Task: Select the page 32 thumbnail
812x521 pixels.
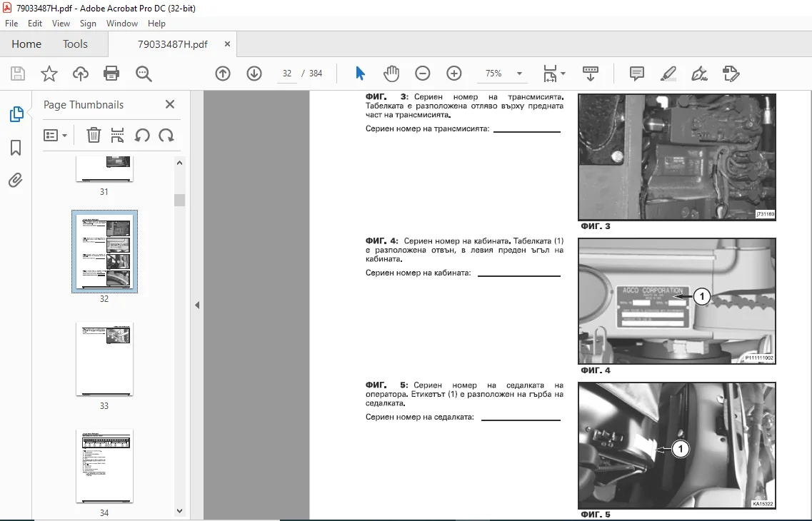Action: [x=104, y=251]
